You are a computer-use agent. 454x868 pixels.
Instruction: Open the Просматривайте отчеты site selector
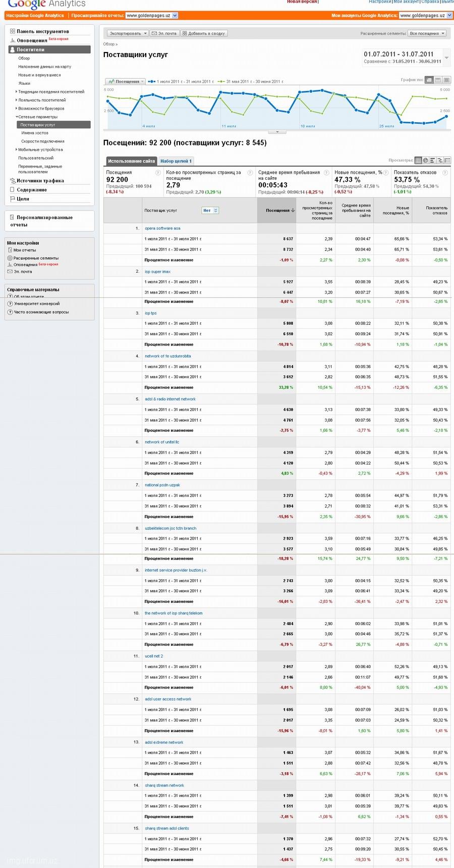point(151,16)
